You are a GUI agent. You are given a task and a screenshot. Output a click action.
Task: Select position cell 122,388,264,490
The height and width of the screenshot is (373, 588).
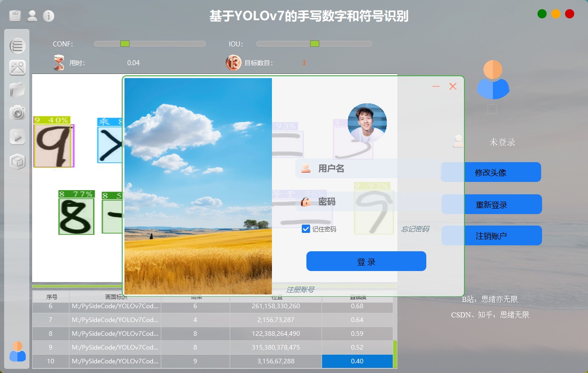coord(276,333)
